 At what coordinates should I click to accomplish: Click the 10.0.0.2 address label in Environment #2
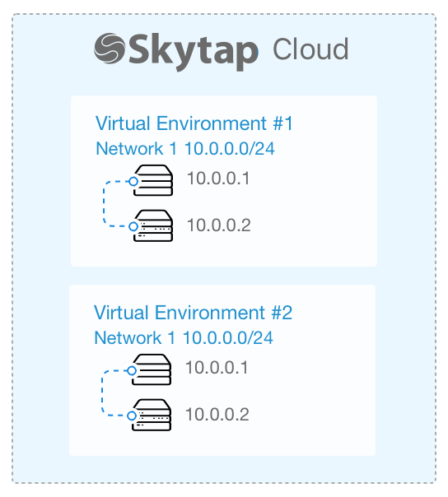pyautogui.click(x=217, y=414)
